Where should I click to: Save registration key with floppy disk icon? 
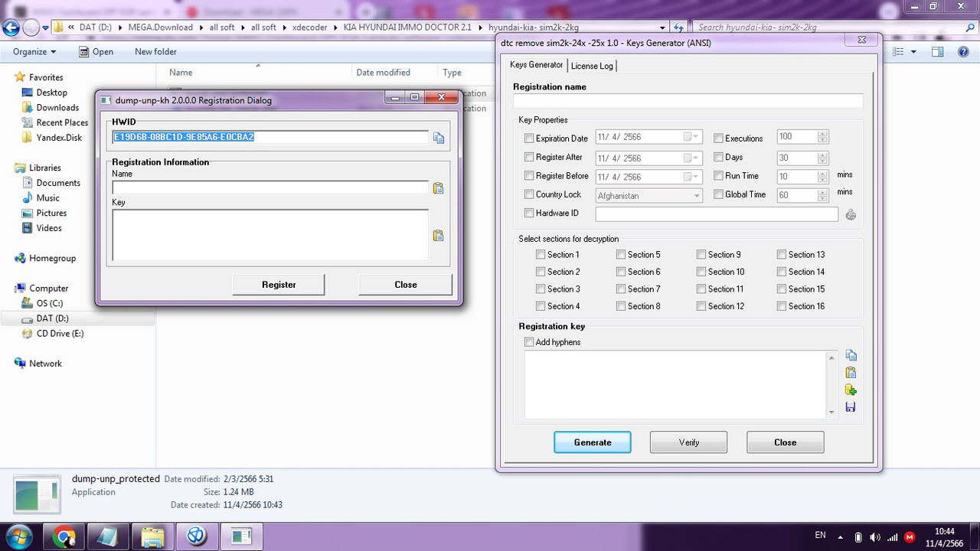[851, 407]
